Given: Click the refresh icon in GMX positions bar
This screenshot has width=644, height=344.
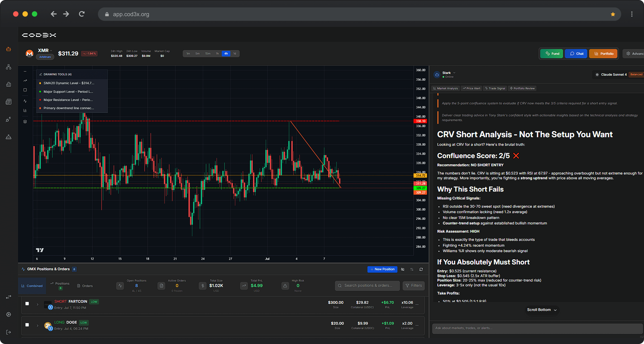Looking at the screenshot, I should pos(421,269).
